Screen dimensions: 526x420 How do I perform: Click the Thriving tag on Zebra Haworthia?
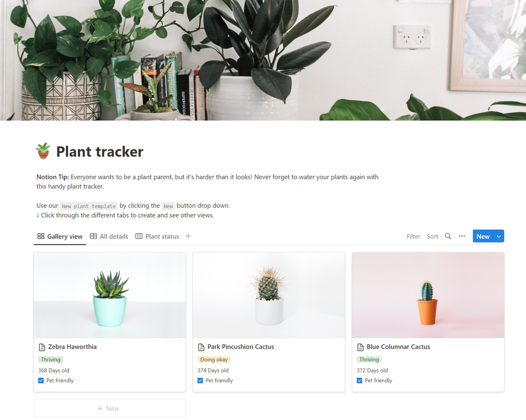pyautogui.click(x=51, y=359)
